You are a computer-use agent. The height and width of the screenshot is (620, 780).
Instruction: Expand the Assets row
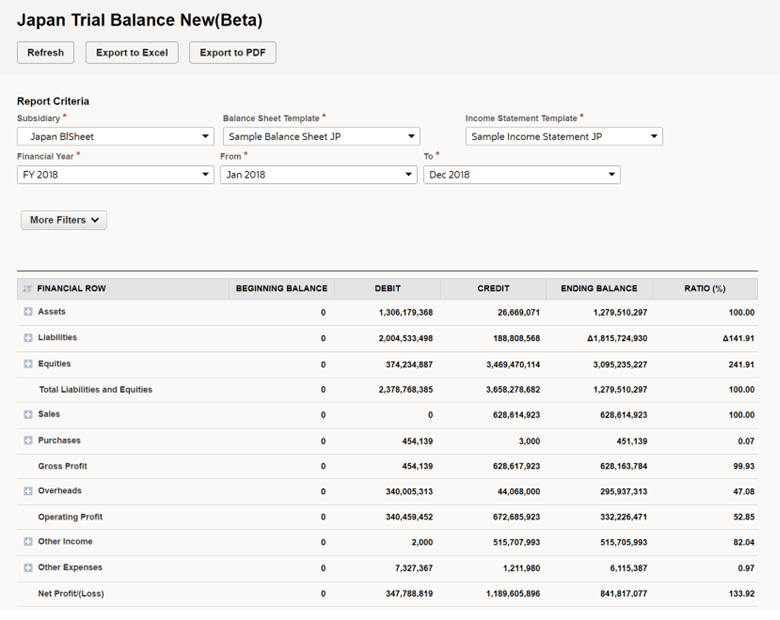tap(28, 311)
